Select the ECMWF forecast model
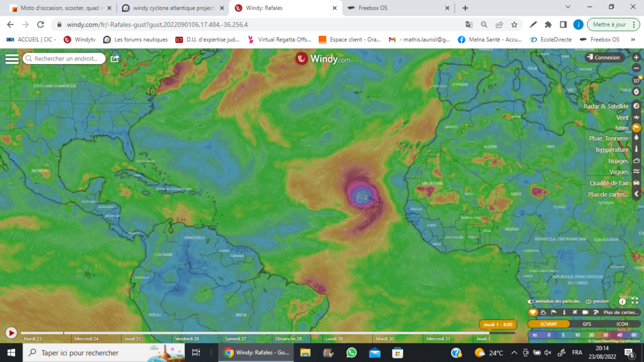 [548, 324]
